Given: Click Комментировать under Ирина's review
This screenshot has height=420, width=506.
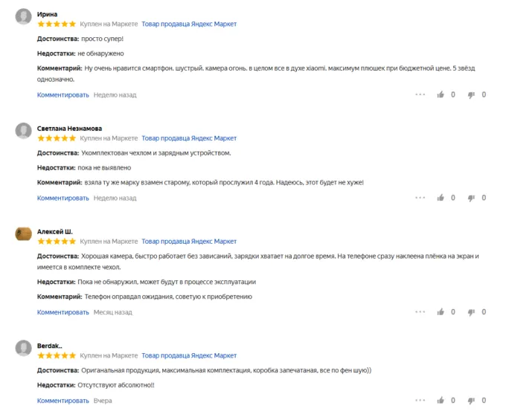Looking at the screenshot, I should [x=63, y=95].
